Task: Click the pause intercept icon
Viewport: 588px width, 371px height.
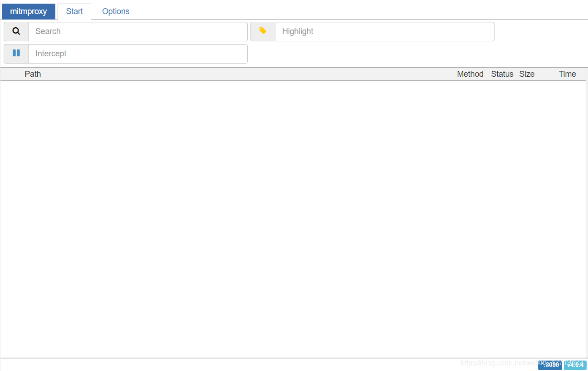Action: (16, 54)
